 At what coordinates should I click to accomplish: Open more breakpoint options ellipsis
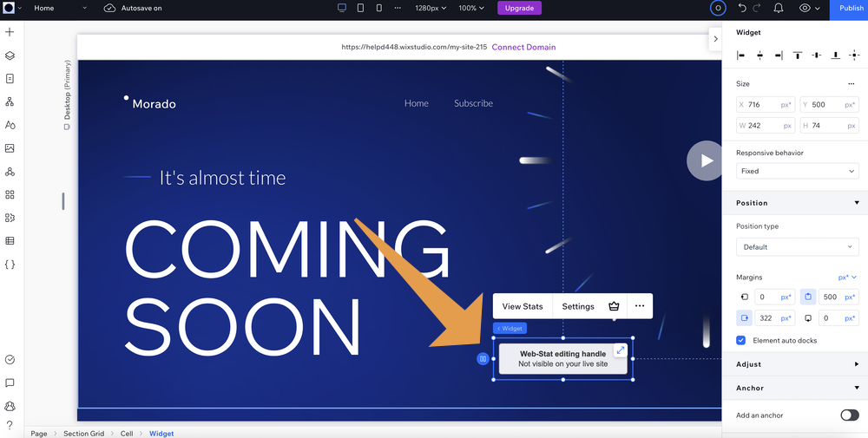point(398,9)
